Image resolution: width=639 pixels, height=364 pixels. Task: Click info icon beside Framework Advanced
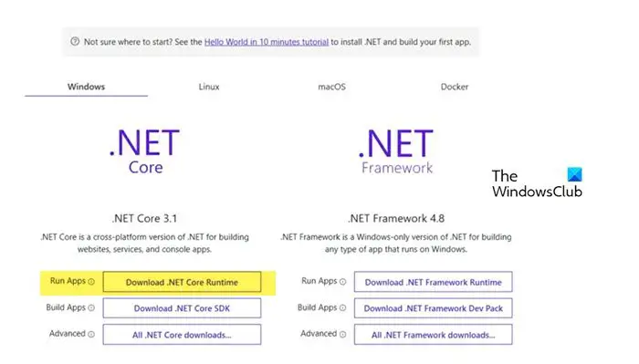(x=342, y=334)
